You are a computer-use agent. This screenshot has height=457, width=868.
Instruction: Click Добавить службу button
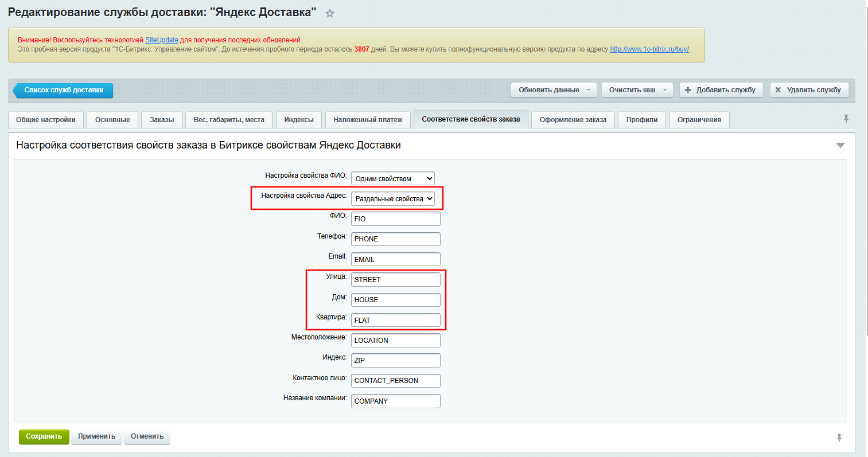722,90
